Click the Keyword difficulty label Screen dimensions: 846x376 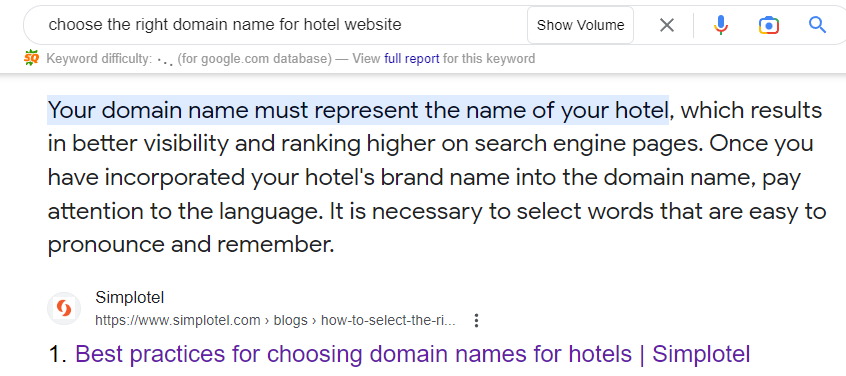pyautogui.click(x=100, y=58)
